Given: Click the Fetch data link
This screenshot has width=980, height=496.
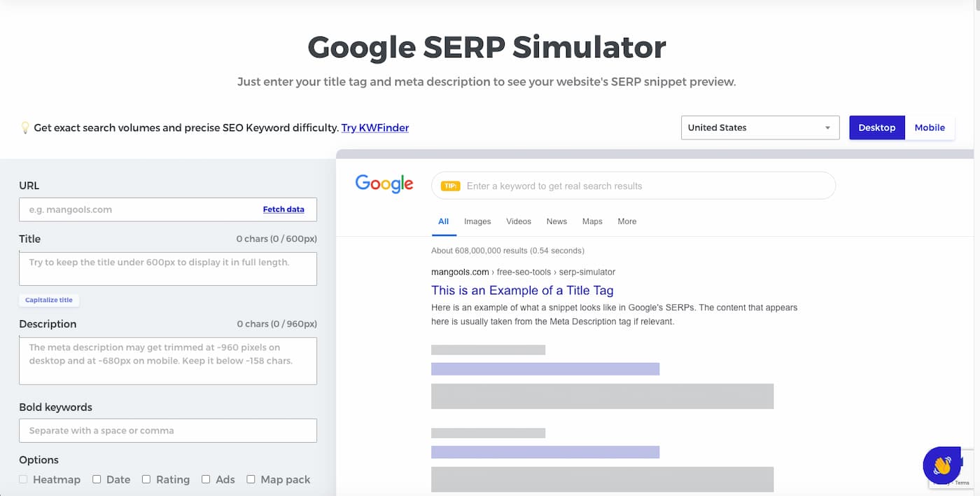Looking at the screenshot, I should 283,209.
